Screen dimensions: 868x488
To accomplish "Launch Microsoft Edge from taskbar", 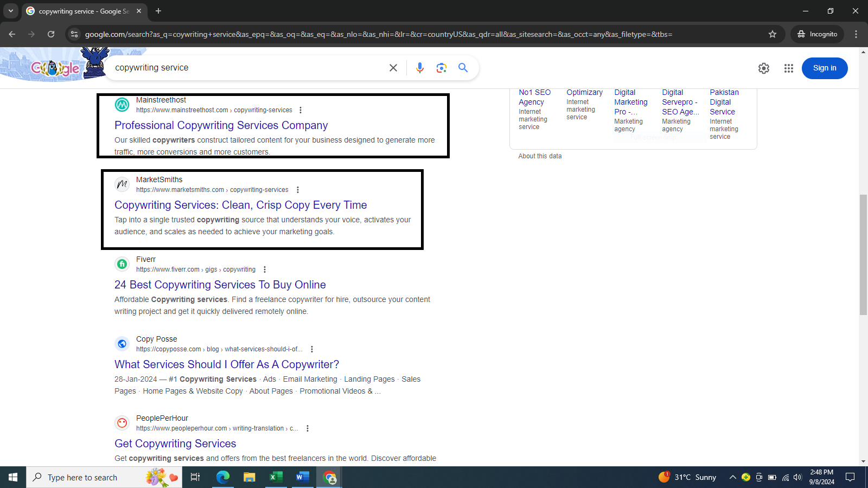I will click(223, 477).
